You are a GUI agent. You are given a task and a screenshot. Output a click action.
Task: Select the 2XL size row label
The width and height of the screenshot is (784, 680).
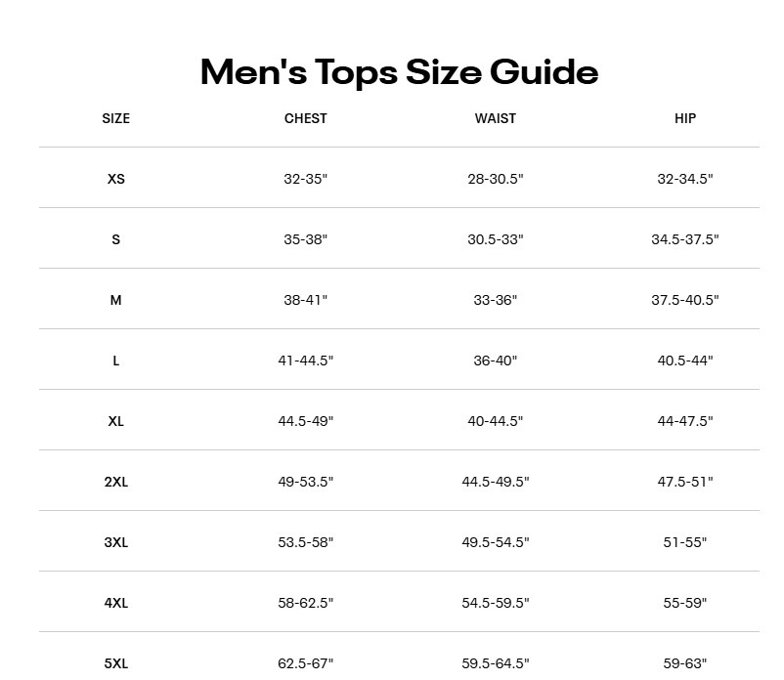click(x=116, y=482)
